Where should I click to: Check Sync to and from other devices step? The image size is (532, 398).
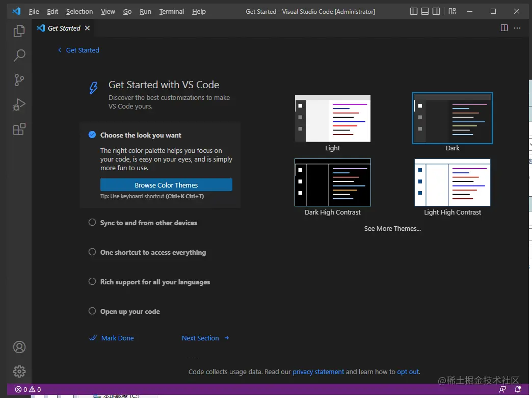pyautogui.click(x=92, y=222)
